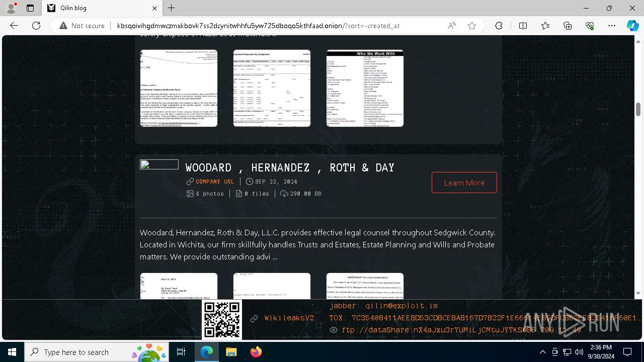This screenshot has height=362, width=644.
Task: Open the March letter thumbnail under Woodard post
Action: click(179, 286)
